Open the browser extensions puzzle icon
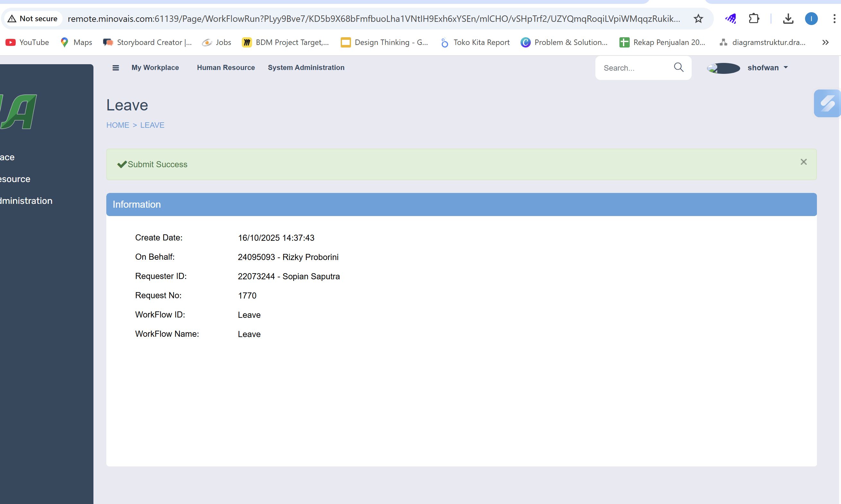This screenshot has width=841, height=504. pyautogui.click(x=754, y=19)
